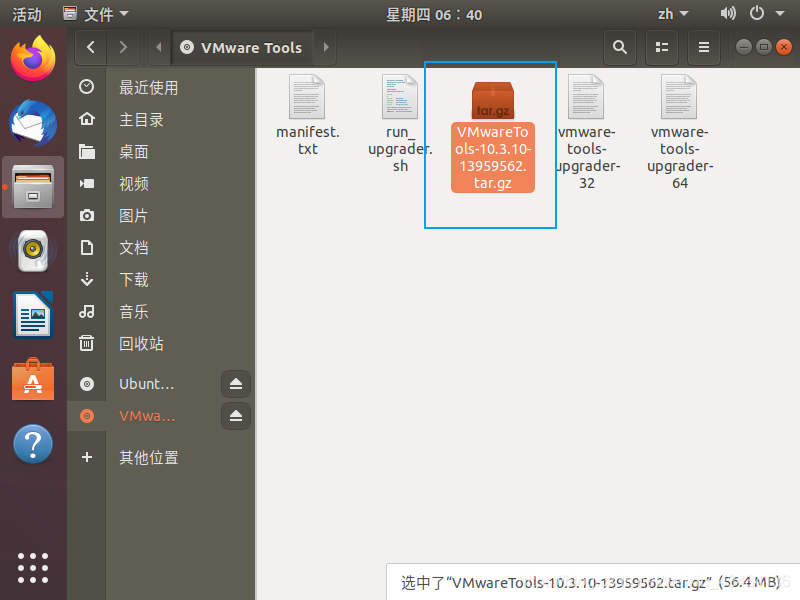The width and height of the screenshot is (800, 600).
Task: Click Files cabinet icon in dock
Action: pyautogui.click(x=33, y=187)
